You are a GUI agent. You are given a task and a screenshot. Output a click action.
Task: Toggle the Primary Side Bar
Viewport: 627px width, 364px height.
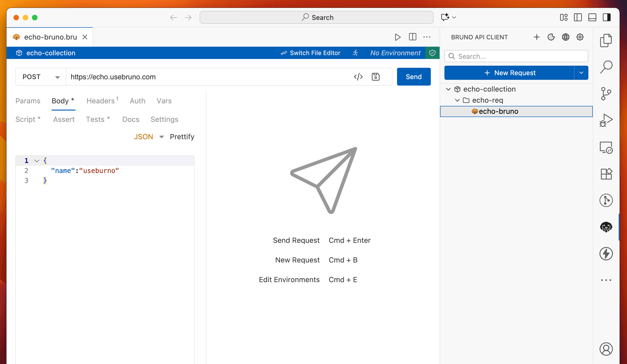578,17
